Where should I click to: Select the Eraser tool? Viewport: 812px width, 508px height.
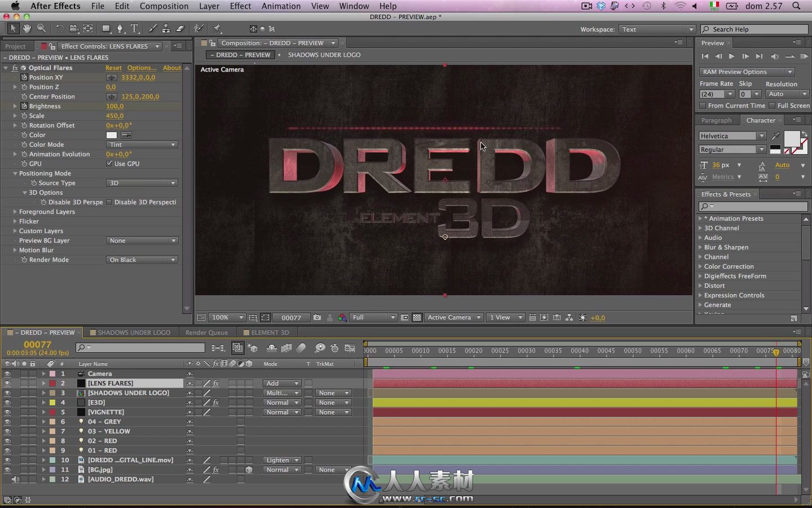tap(180, 28)
